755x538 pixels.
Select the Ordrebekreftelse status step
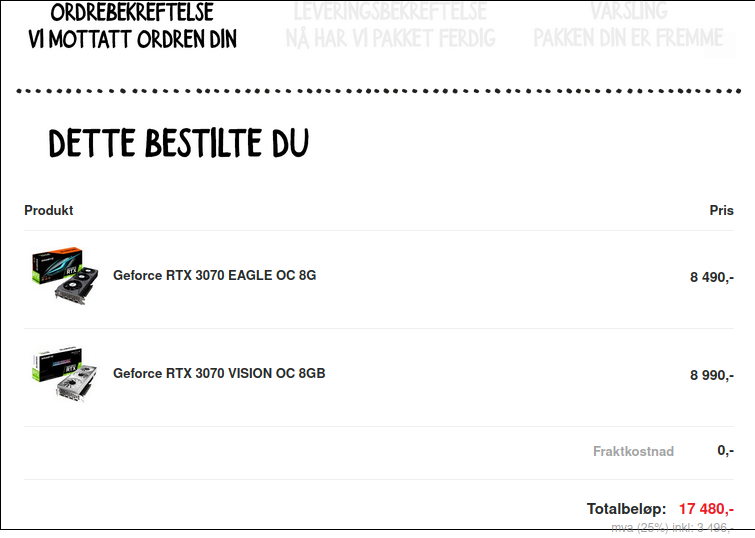[132, 26]
